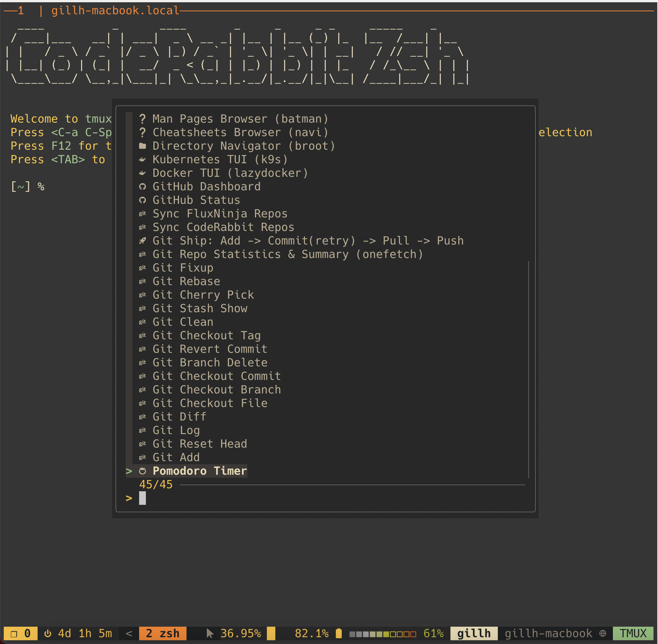This screenshot has width=658, height=644.
Task: Choose GitHub Status from the list
Action: pyautogui.click(x=196, y=200)
